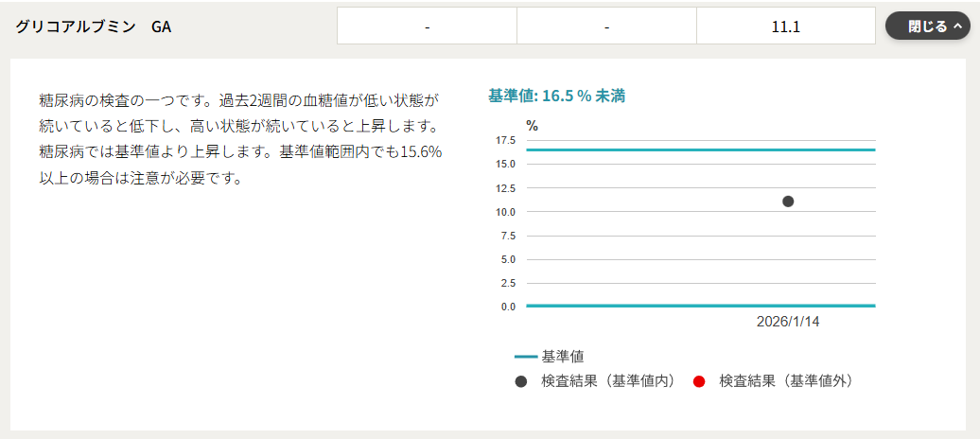Click the first empty dash result cell
Screen dimensions: 980x439
427,26
